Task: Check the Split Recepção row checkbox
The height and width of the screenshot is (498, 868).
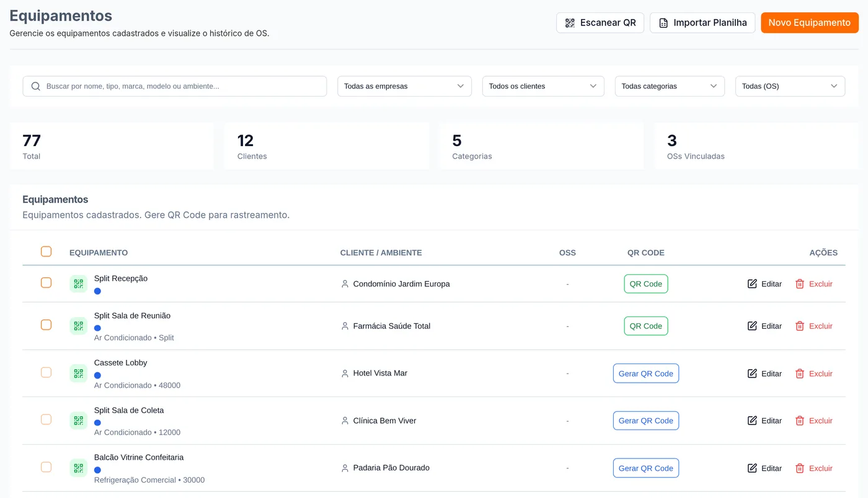Action: click(x=46, y=282)
